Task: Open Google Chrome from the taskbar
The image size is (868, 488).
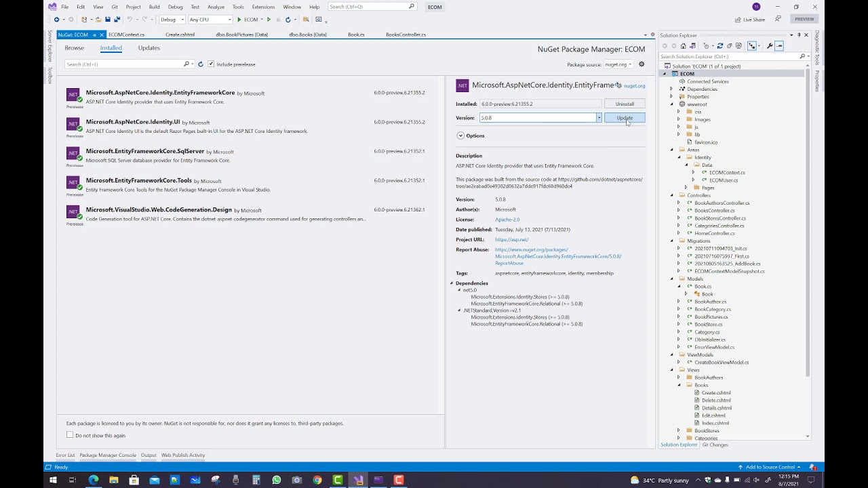Action: click(x=317, y=480)
